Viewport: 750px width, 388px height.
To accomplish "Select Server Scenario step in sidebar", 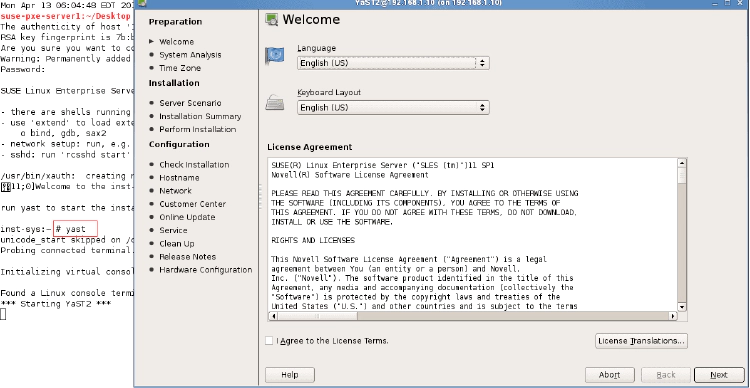I will coord(190,103).
